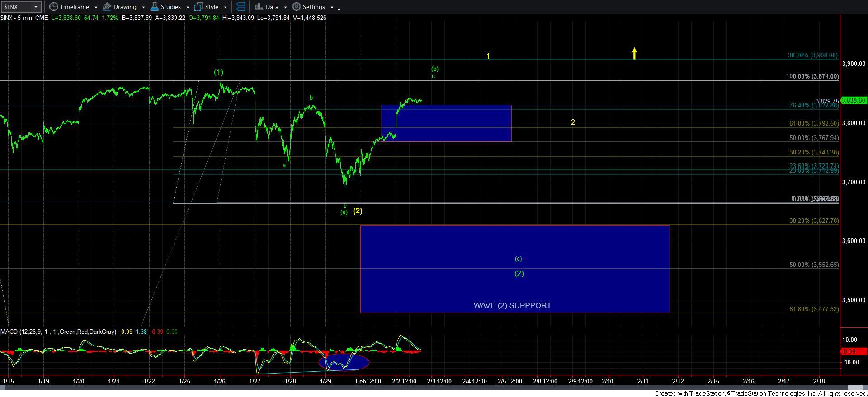Screen dimensions: 868x397
Task: Click the MACD study label
Action: (57, 332)
